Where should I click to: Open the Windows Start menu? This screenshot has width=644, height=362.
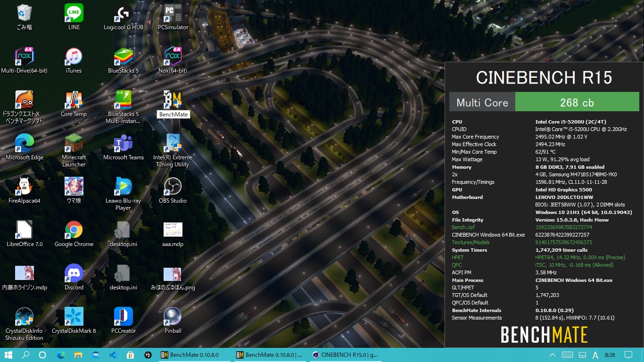click(8, 355)
